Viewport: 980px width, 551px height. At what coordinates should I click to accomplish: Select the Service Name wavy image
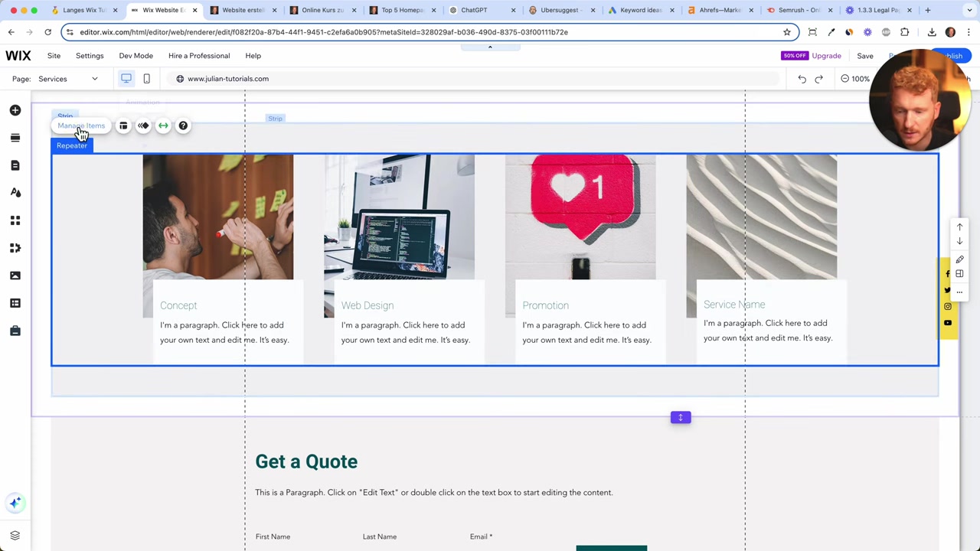[x=762, y=217]
